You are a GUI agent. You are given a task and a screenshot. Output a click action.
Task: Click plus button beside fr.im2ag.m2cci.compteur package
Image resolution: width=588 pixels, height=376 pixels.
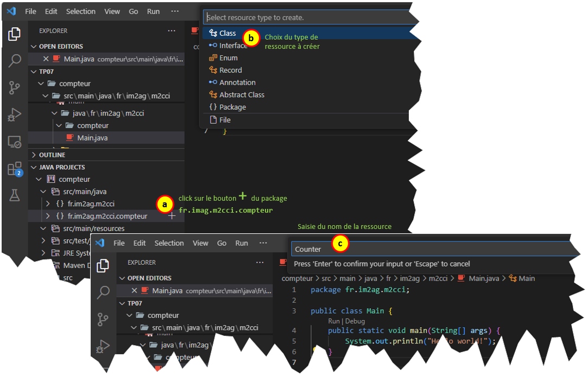172,216
